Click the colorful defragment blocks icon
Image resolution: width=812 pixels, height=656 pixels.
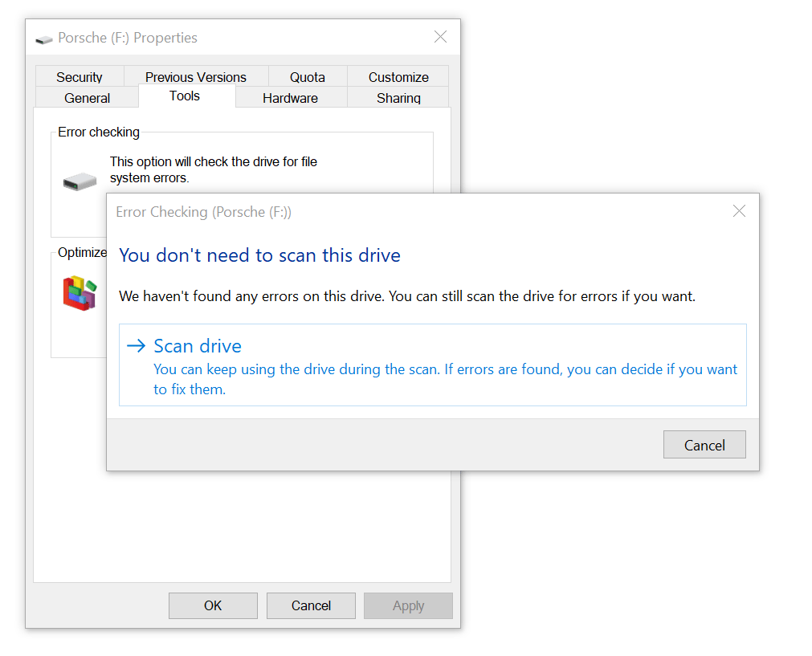click(x=80, y=292)
